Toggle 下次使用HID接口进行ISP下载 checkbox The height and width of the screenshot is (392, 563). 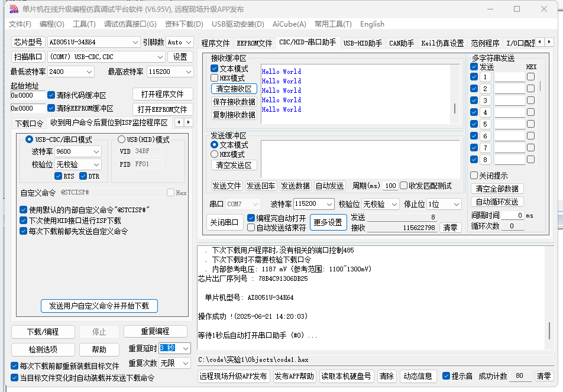[23, 221]
